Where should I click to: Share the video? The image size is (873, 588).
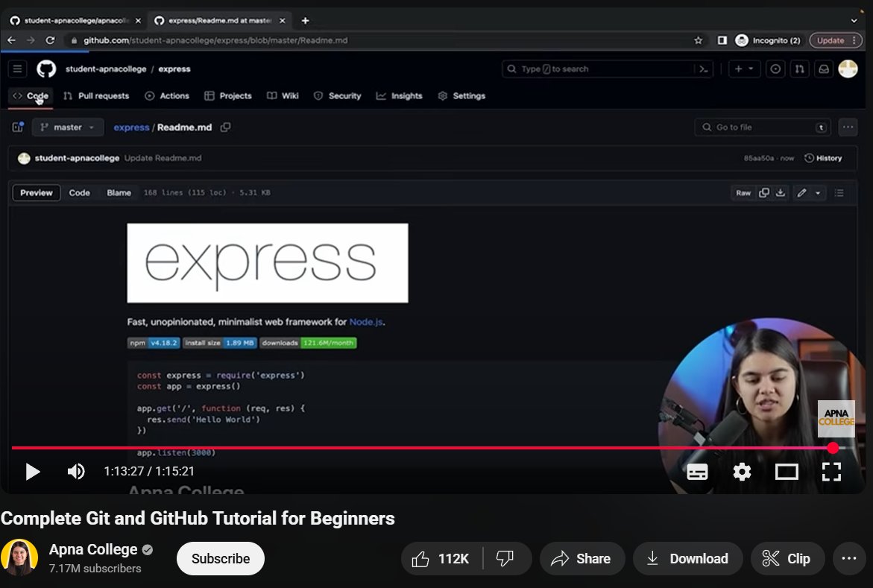coord(582,558)
